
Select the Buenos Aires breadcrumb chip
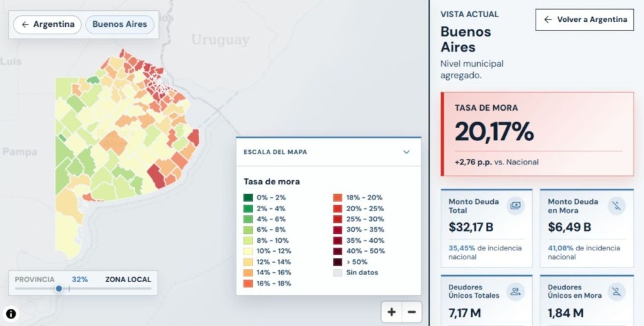coord(120,25)
